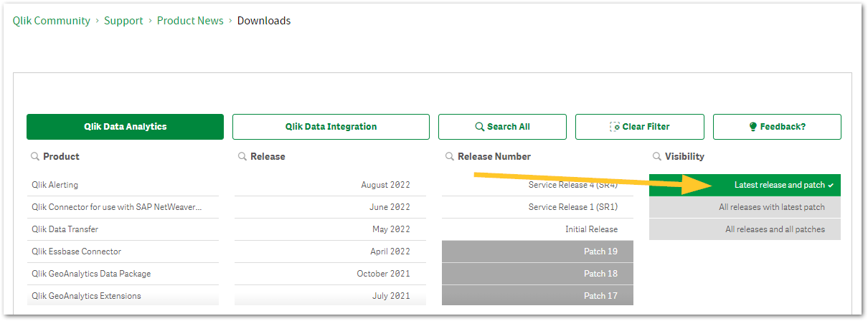Select April 2022 release
The height and width of the screenshot is (321, 868).
330,251
